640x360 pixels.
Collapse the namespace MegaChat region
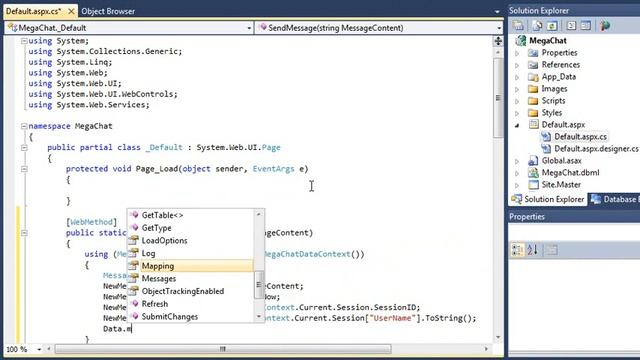pos(24,126)
